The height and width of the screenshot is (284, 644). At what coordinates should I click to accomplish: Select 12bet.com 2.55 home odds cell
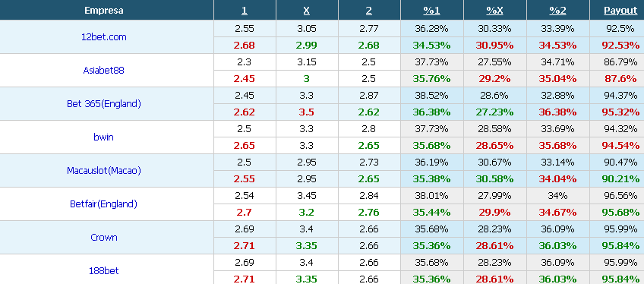(x=245, y=29)
